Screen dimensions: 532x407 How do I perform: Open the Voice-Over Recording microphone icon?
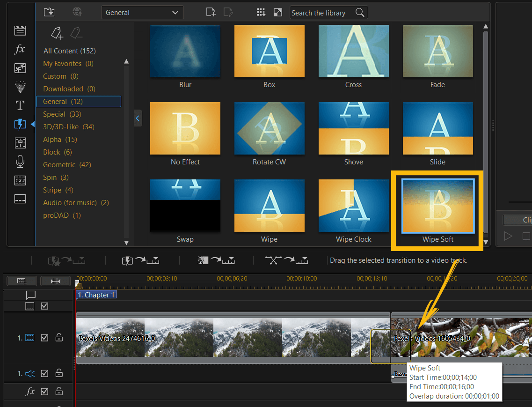tap(20, 162)
